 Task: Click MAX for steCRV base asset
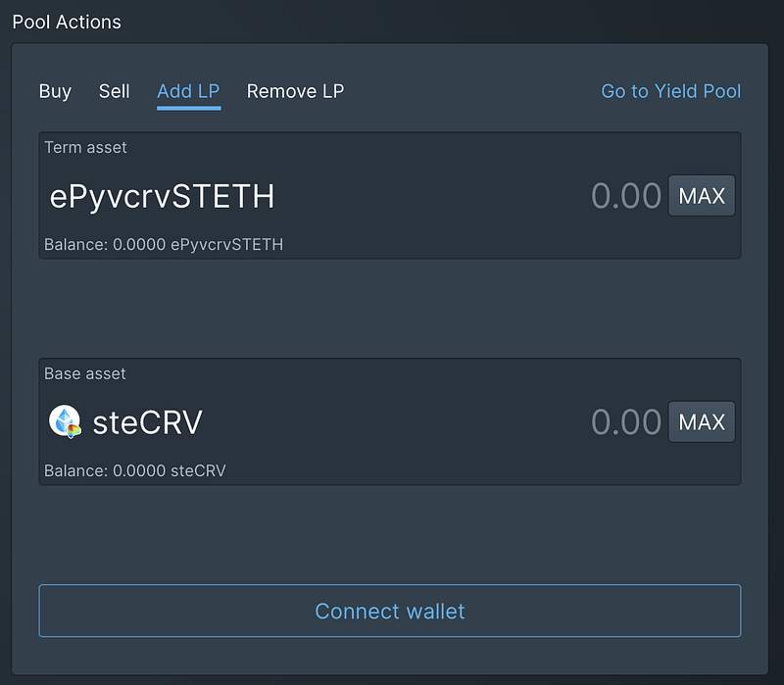coord(702,422)
